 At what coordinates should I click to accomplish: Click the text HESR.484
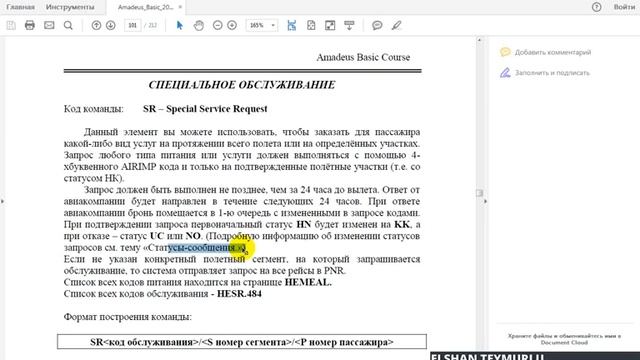239,294
